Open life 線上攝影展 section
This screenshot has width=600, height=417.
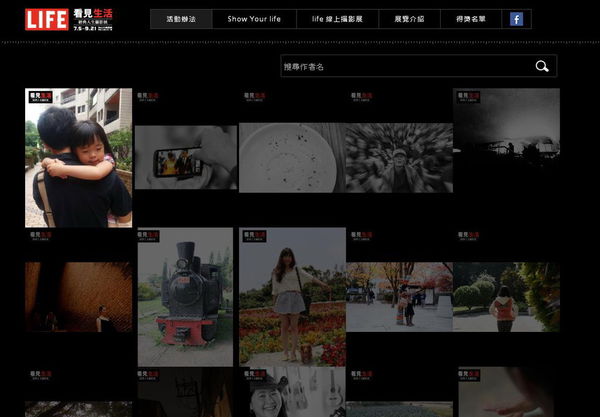pyautogui.click(x=337, y=19)
